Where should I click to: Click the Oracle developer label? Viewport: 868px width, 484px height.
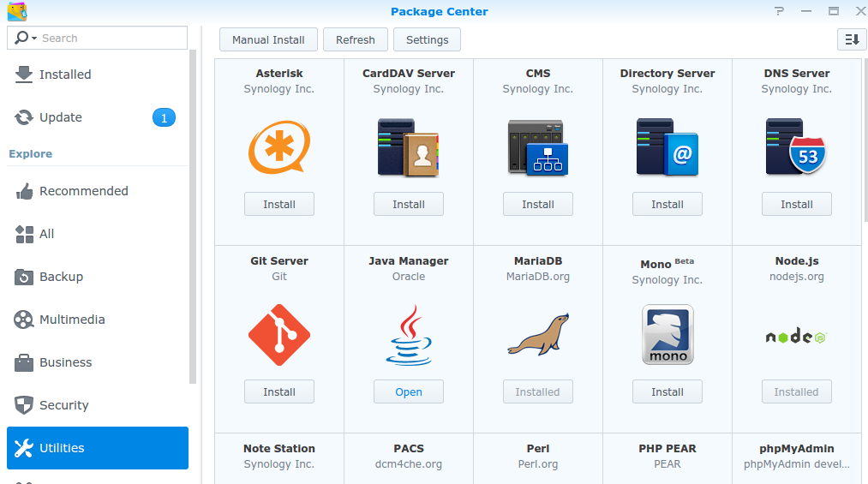tap(409, 277)
